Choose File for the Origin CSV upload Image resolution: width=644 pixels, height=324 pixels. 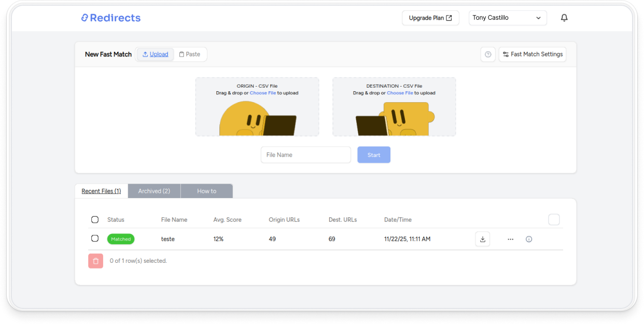(x=263, y=93)
